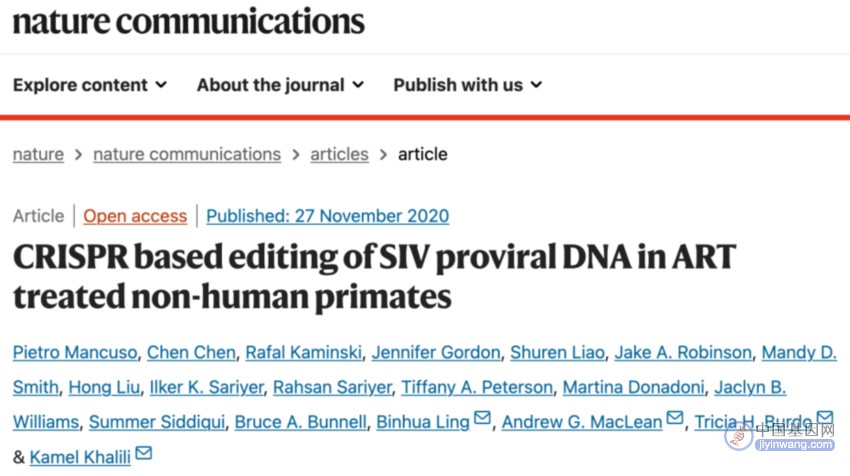Expand the Publish with us chevron
850x476 pixels.
536,85
